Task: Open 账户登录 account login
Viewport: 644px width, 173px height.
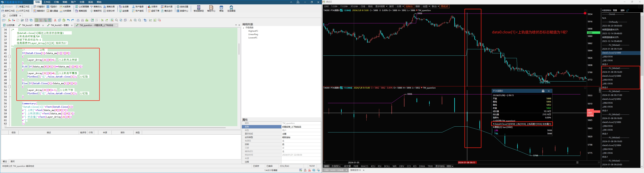Action: click(138, 7)
